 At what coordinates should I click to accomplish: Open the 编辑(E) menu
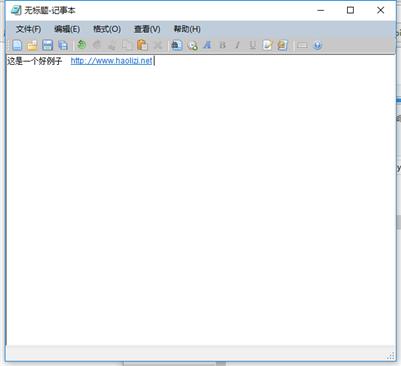point(67,29)
